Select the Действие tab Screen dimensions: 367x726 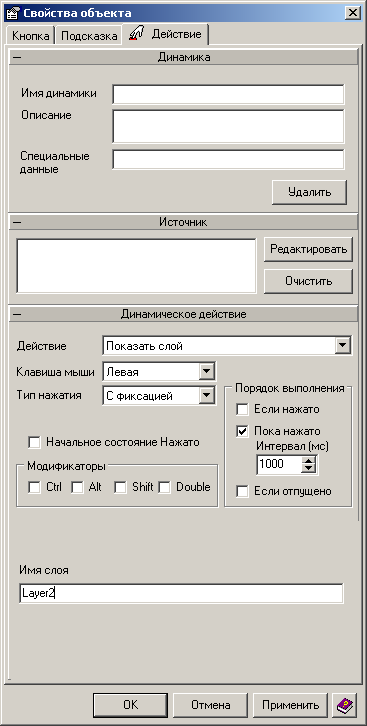coord(166,34)
